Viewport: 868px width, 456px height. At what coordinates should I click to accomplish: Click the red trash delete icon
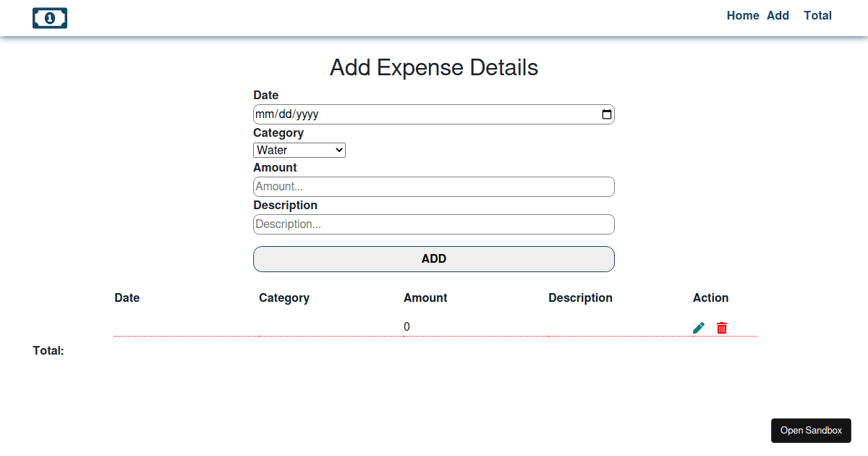(721, 327)
